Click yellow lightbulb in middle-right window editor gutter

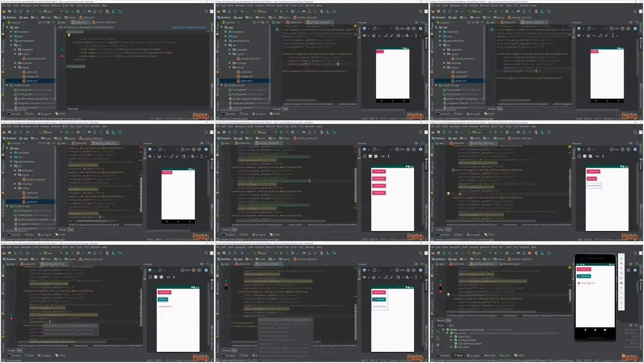[448, 193]
